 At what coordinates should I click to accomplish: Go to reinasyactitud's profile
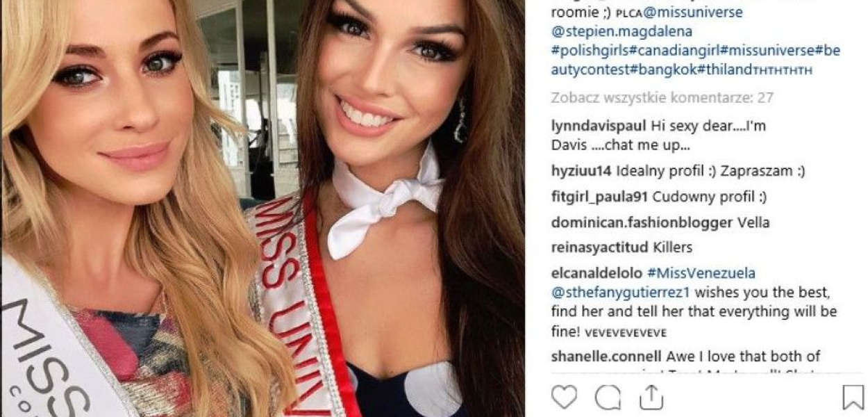pyautogui.click(x=601, y=247)
